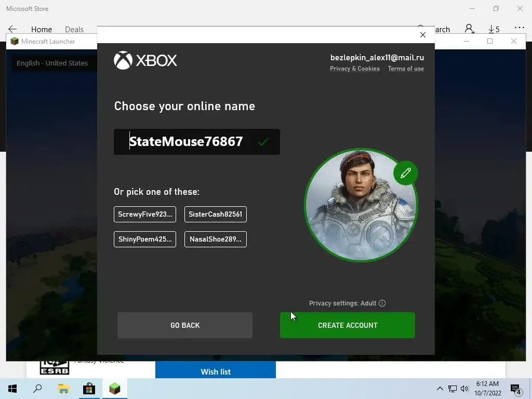Open network status tray icon
The width and height of the screenshot is (532, 399).
(453, 389)
